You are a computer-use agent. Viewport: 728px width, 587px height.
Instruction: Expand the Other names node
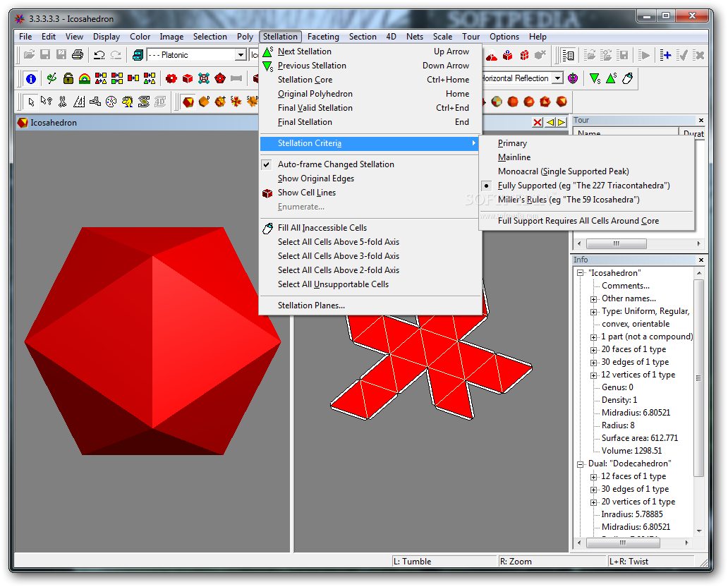[x=593, y=299]
